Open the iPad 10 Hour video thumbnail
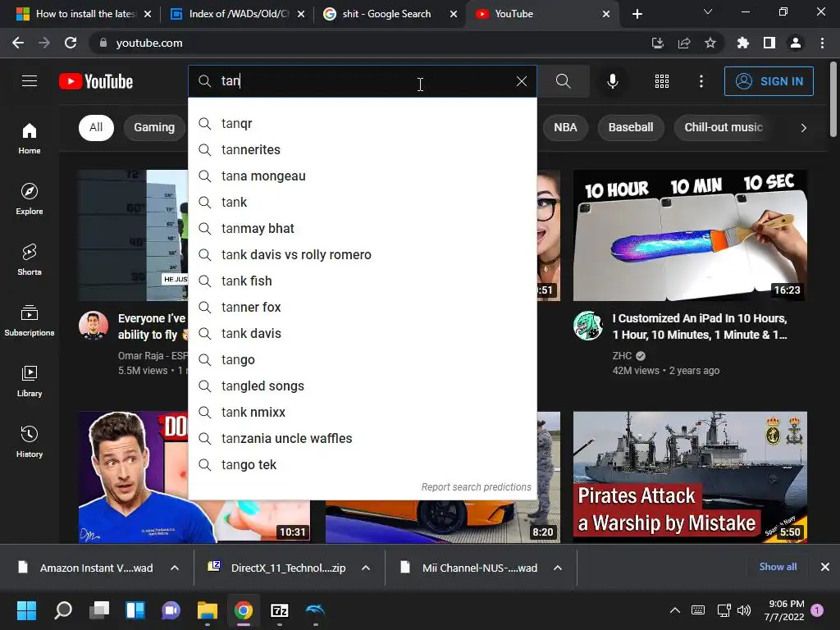This screenshot has width=840, height=630. [x=690, y=235]
